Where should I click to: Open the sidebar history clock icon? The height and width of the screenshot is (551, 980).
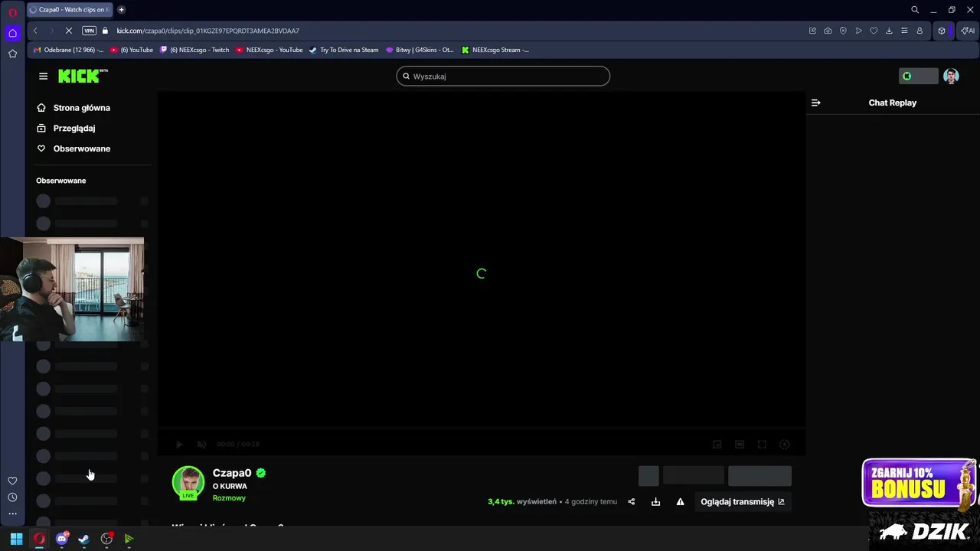[12, 497]
